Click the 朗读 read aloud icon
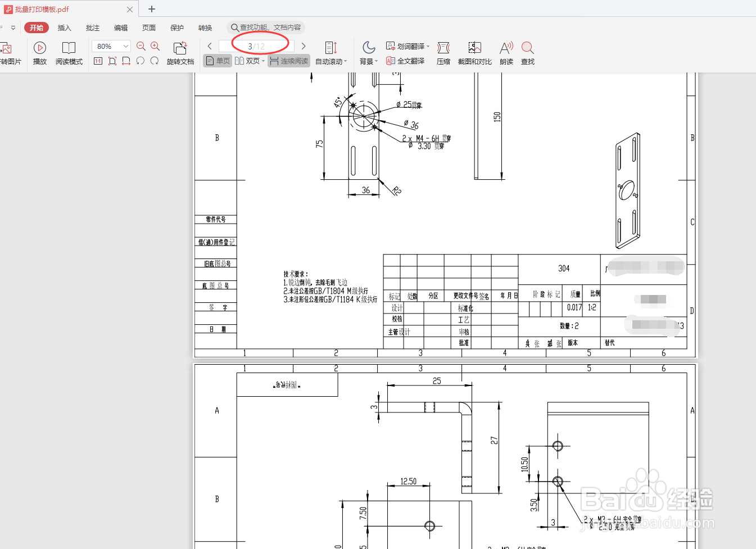 click(x=506, y=48)
